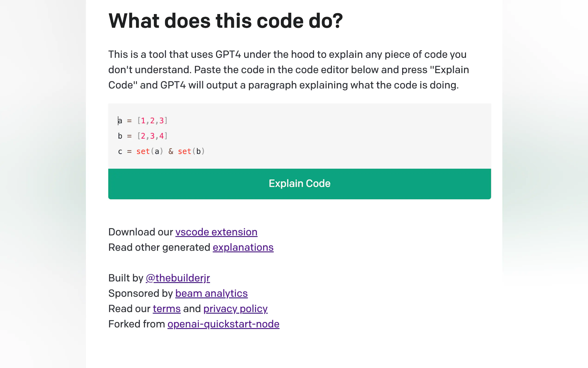Image resolution: width=588 pixels, height=368 pixels.
Task: Click the "What does this code do?" heading
Action: pos(225,21)
